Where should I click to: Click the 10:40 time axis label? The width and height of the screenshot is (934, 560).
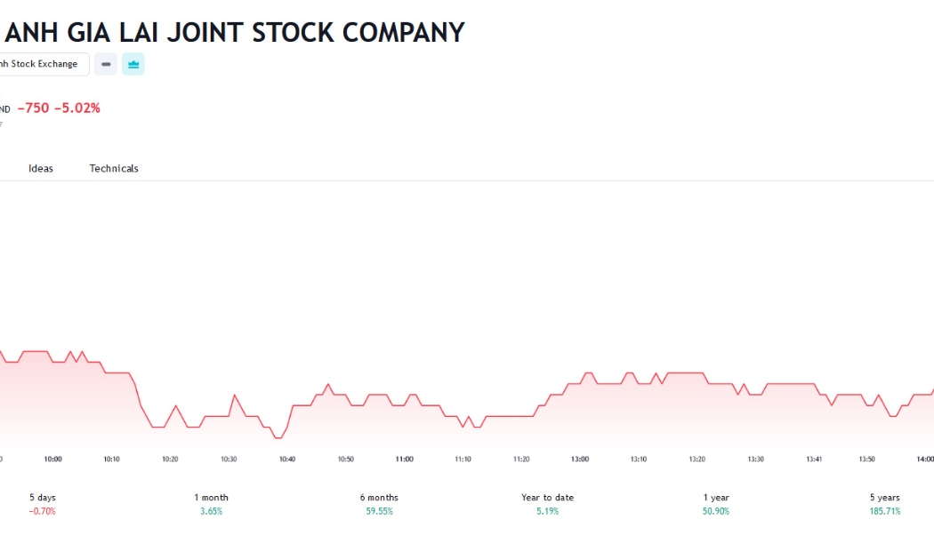(287, 460)
